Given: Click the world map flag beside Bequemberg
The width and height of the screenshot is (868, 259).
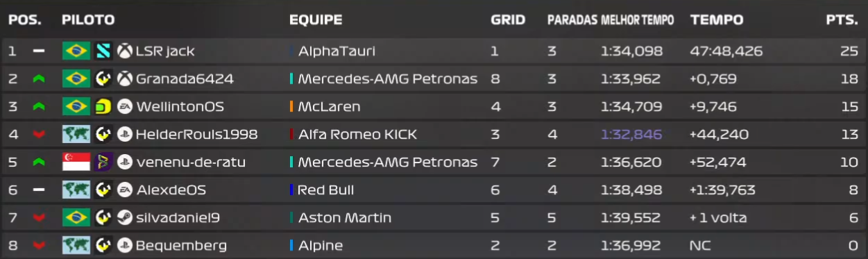Looking at the screenshot, I should point(76,245).
